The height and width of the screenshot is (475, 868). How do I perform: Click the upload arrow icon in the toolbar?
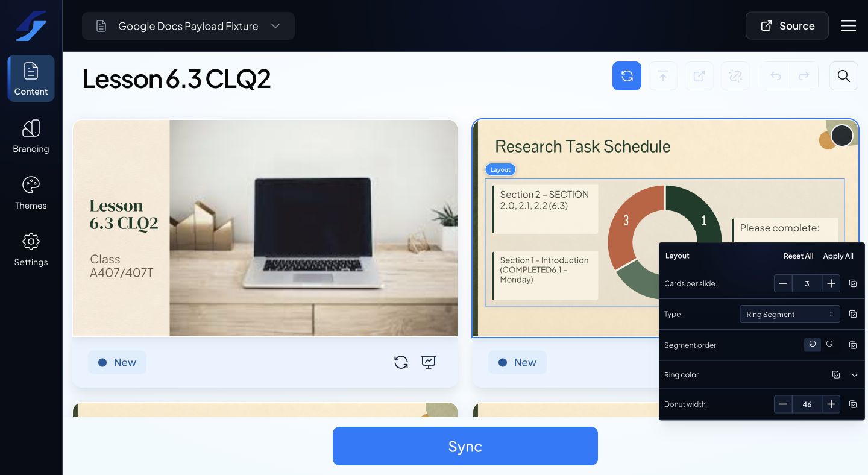(x=663, y=76)
